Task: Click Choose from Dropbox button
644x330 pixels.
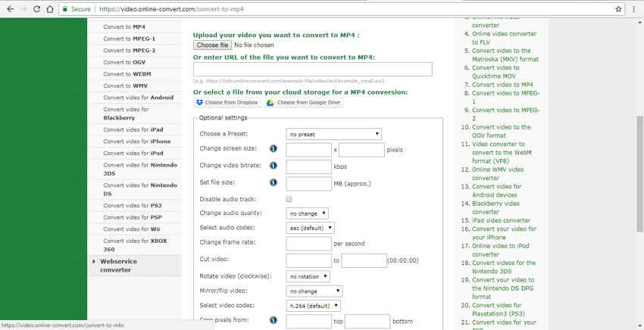Action: 227,102
